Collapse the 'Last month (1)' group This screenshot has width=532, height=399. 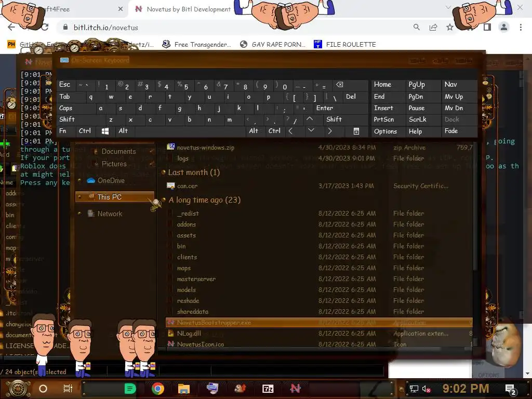point(164,172)
